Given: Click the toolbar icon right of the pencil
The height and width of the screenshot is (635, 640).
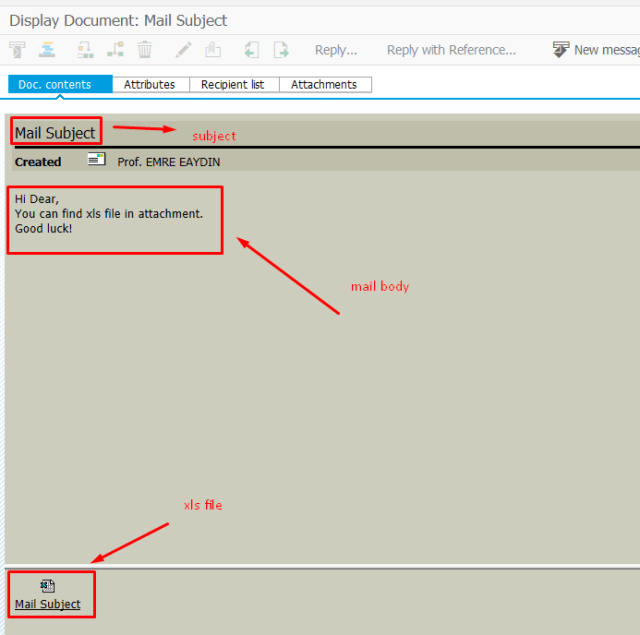Looking at the screenshot, I should (x=212, y=50).
